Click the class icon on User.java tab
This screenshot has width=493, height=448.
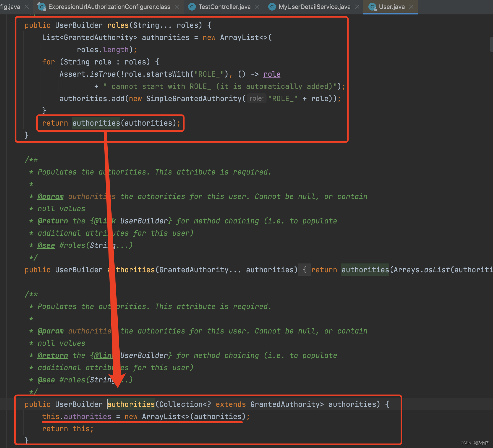click(x=372, y=7)
